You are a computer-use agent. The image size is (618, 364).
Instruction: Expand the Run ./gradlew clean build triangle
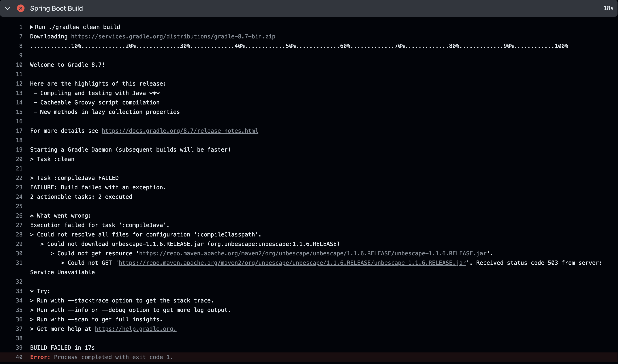click(32, 27)
